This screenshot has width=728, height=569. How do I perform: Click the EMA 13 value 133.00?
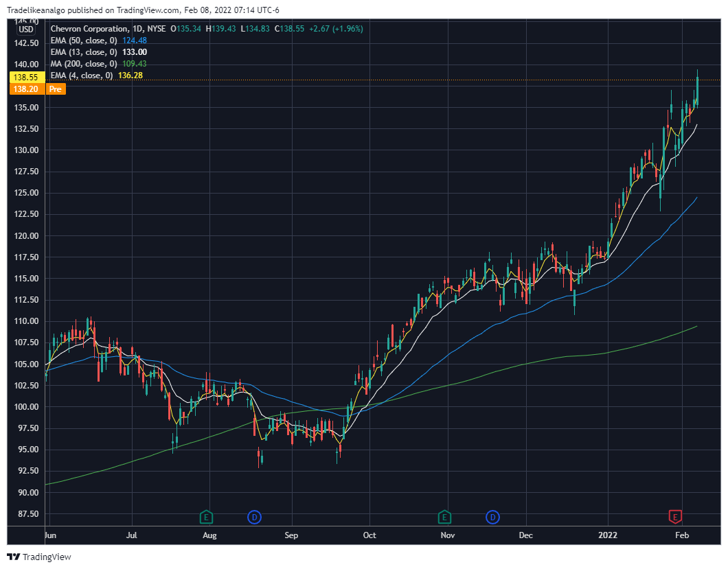point(135,52)
